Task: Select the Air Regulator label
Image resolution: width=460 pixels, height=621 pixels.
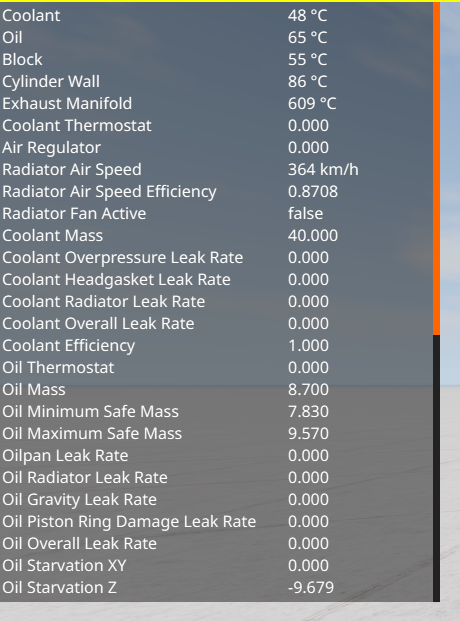Action: 52,148
